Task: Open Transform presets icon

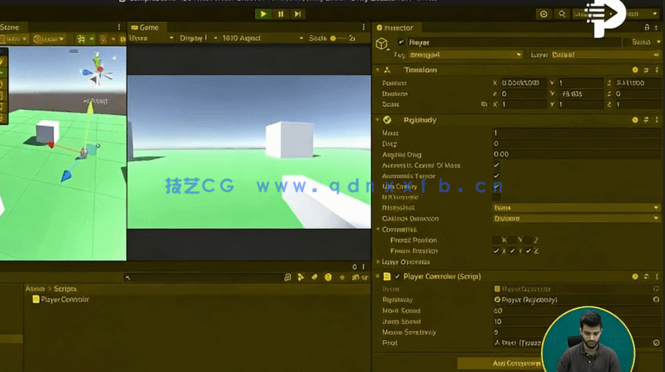Action: click(x=646, y=70)
